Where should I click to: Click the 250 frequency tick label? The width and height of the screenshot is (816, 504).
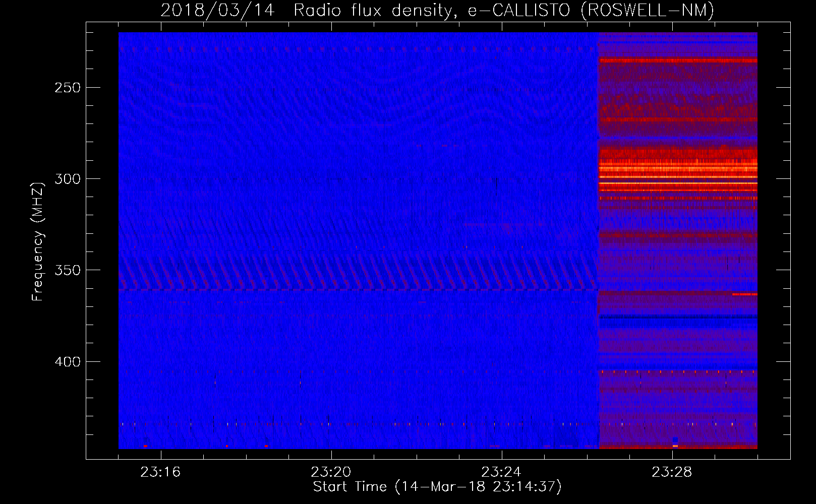pos(68,88)
